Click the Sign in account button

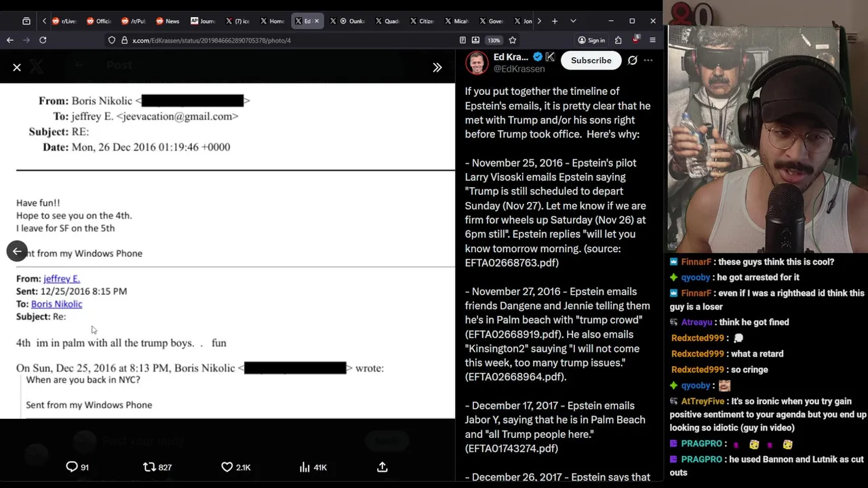591,40
